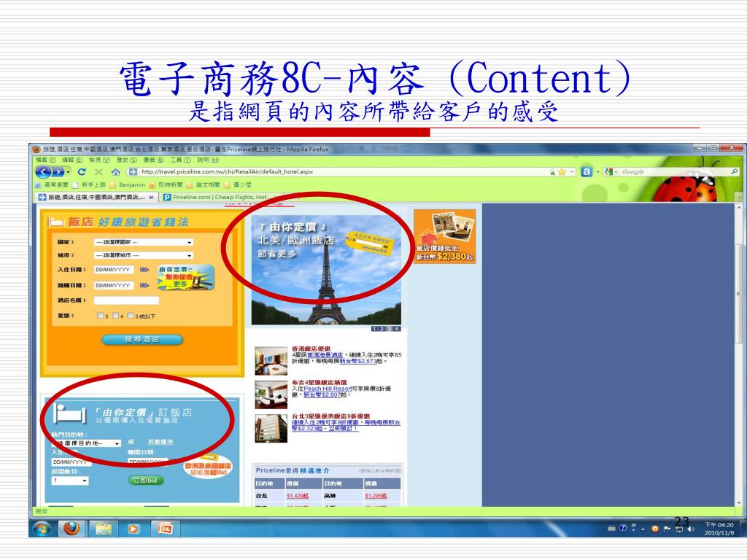Open the 香港飯店優惠 room thumbnail

click(271, 361)
